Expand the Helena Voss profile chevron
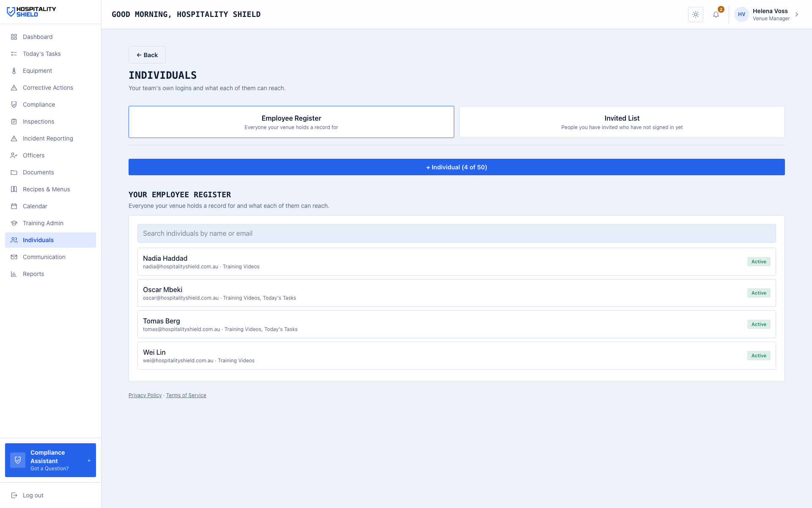This screenshot has width=812, height=508. (797, 14)
